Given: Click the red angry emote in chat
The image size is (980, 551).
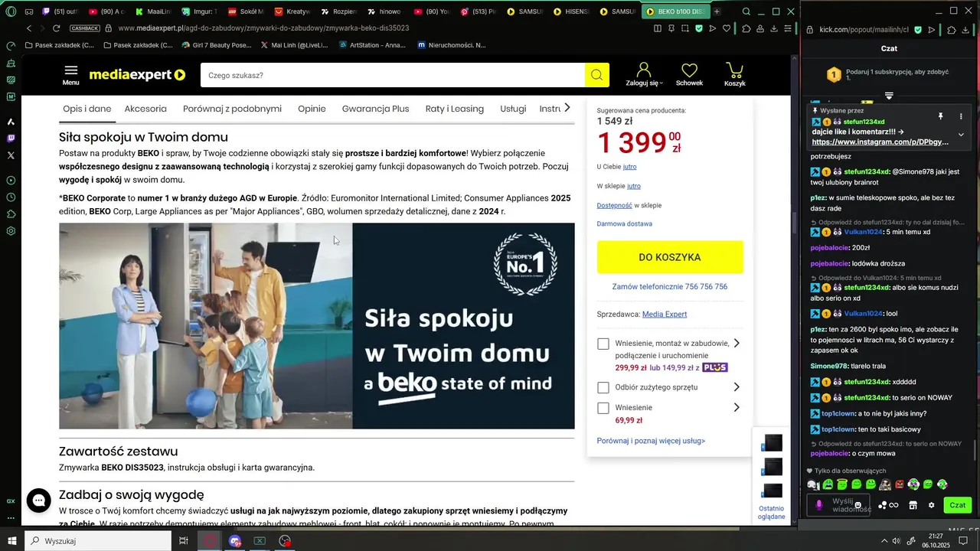Looking at the screenshot, I should (x=900, y=484).
